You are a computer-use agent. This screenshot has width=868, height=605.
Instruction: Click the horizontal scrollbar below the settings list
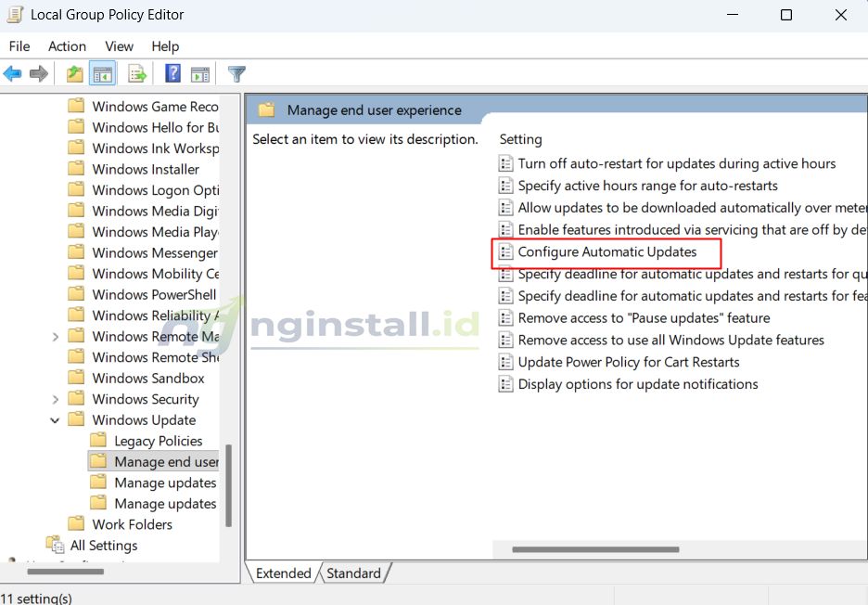click(x=594, y=549)
